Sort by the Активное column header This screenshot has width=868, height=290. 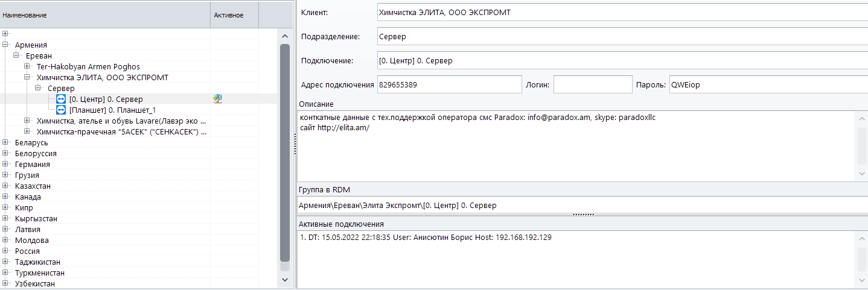(234, 14)
